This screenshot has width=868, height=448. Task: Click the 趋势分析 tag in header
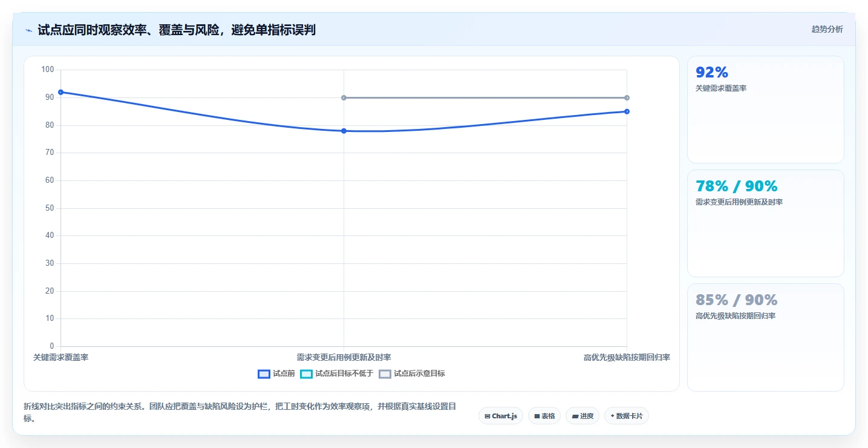(x=827, y=29)
